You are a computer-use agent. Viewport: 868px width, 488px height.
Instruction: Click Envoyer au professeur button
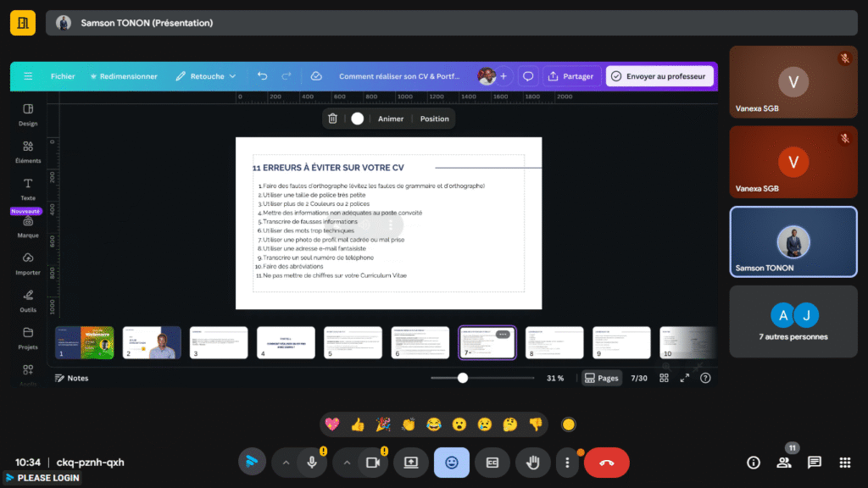[x=659, y=76]
